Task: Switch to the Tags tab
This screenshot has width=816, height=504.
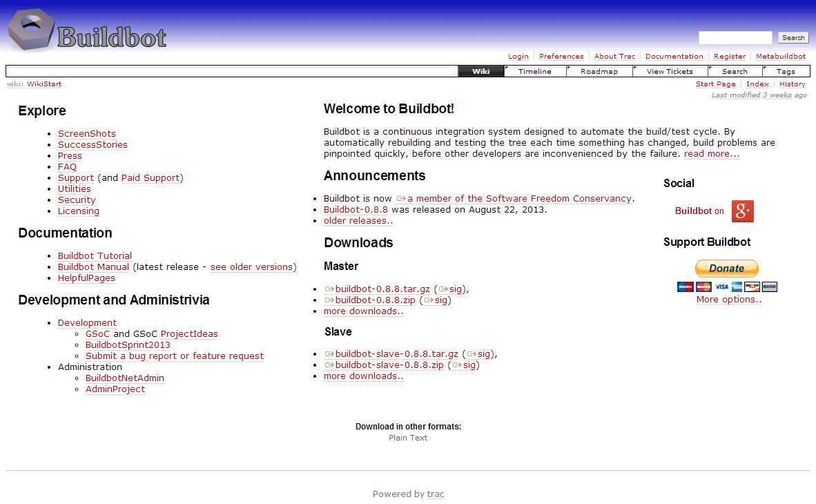Action: 786,71
